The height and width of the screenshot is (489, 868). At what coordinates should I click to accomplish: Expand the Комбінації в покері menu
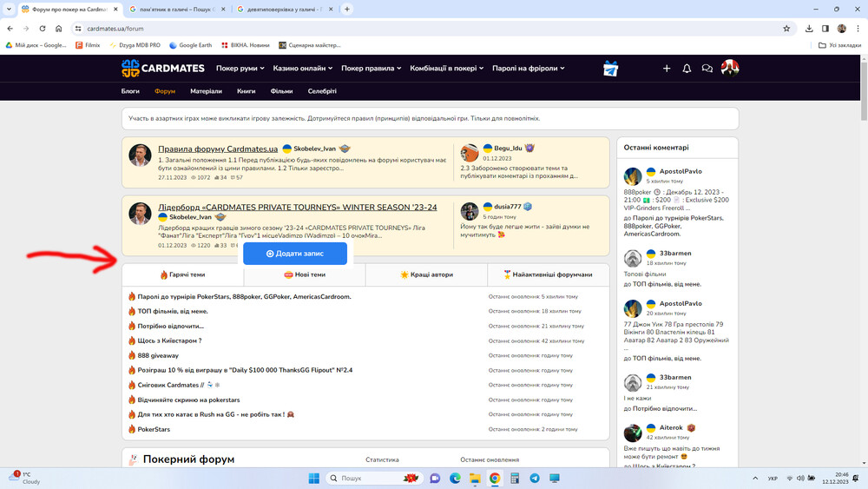click(447, 68)
